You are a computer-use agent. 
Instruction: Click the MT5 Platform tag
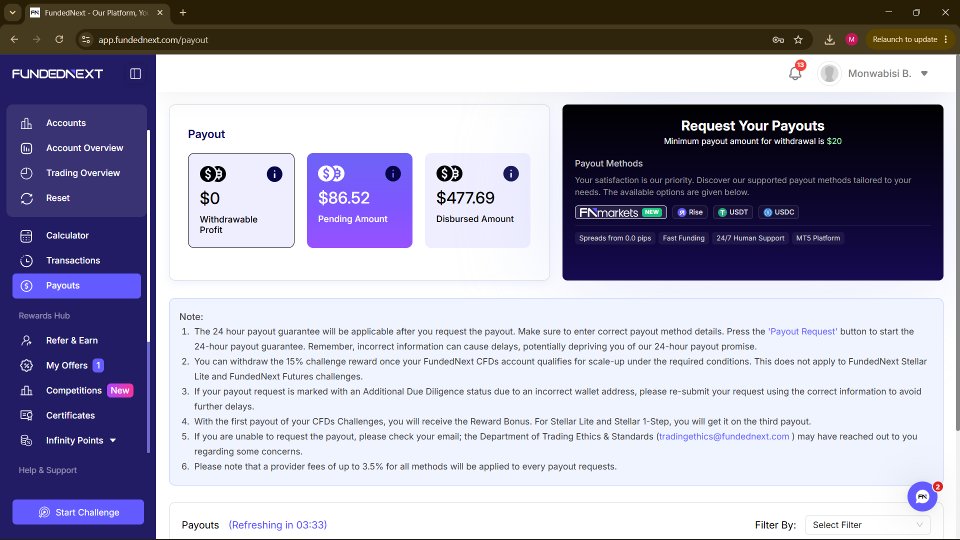click(x=818, y=238)
